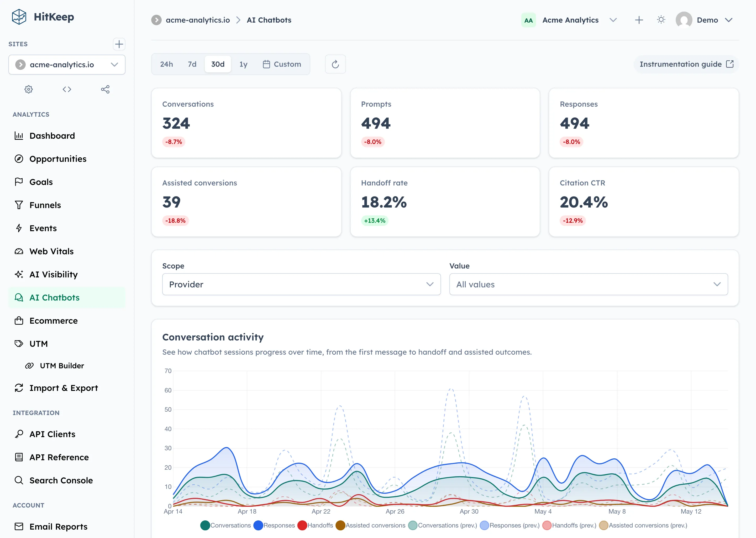
Task: Choose the Custom date range
Action: (x=282, y=64)
